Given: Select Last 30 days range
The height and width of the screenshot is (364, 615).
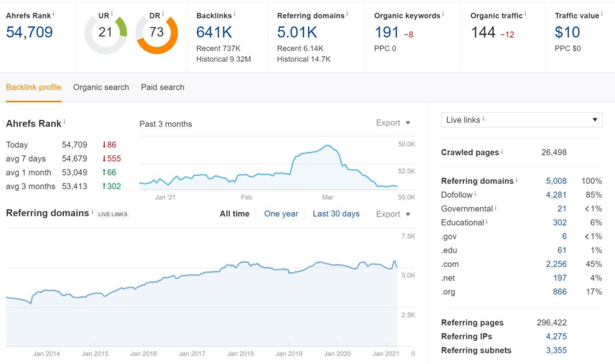Looking at the screenshot, I should click(336, 214).
